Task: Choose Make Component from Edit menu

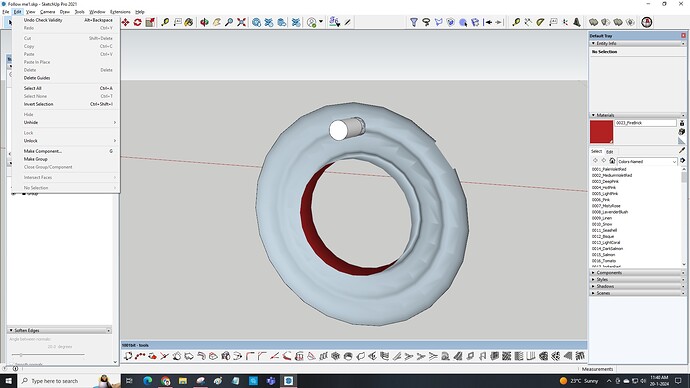Action: tap(66, 151)
